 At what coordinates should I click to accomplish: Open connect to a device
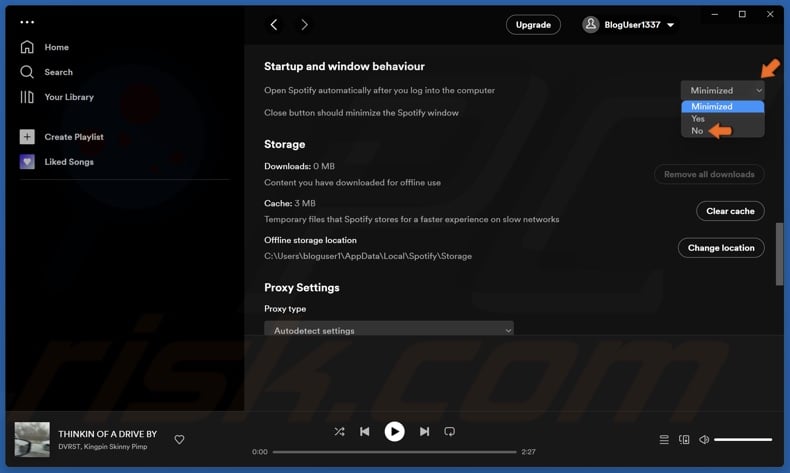click(x=684, y=440)
